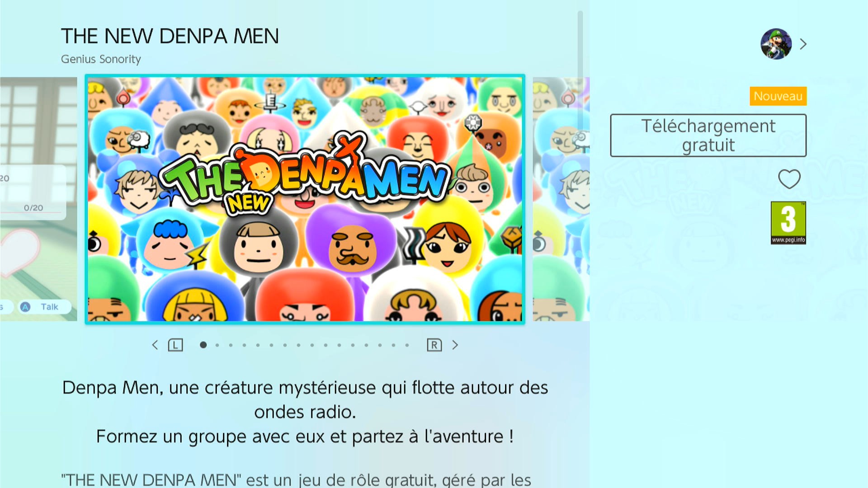868x488 pixels.
Task: Select the last carousel page dot
Action: click(407, 345)
